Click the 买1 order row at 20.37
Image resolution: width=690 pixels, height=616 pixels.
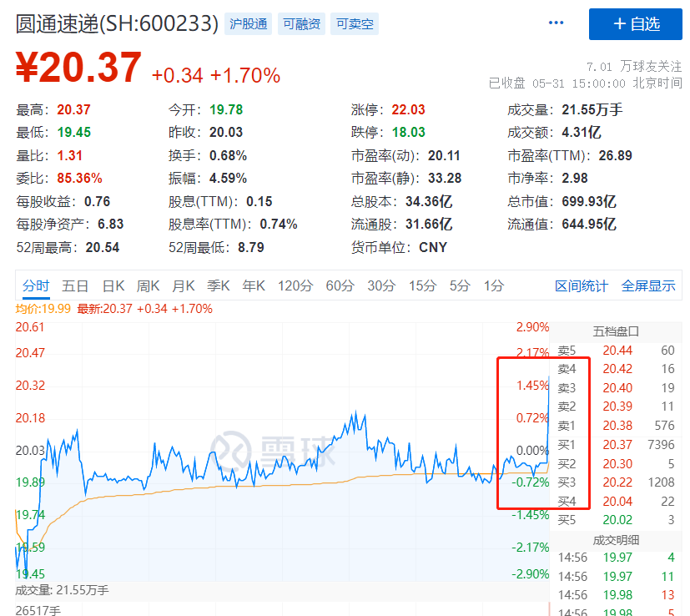tap(616, 445)
